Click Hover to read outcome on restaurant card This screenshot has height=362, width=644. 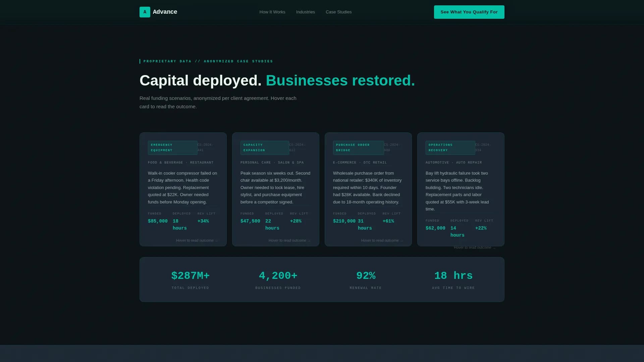click(x=197, y=240)
